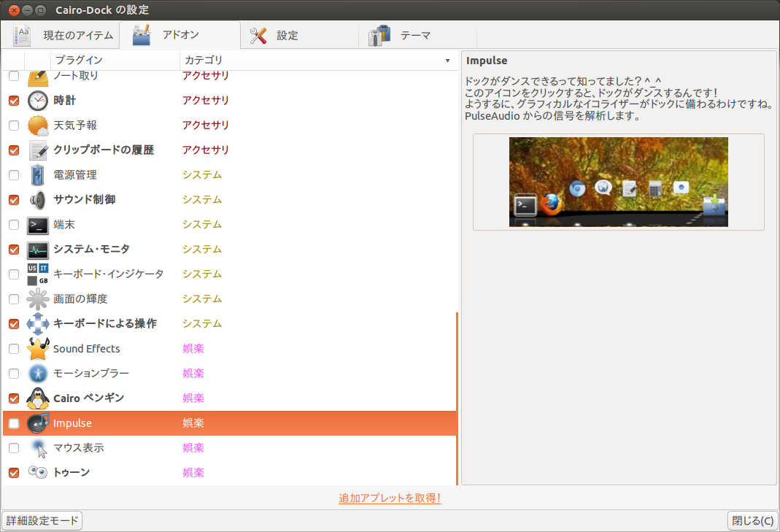Select the clock (時計) plugin icon
780x532 pixels.
[x=38, y=101]
